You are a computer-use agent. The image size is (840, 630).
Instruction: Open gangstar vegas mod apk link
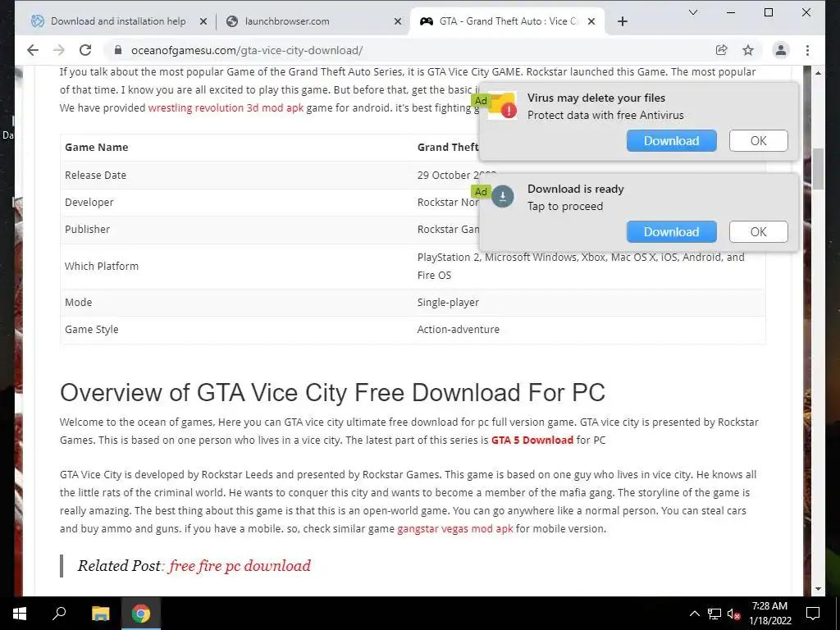[x=454, y=529]
